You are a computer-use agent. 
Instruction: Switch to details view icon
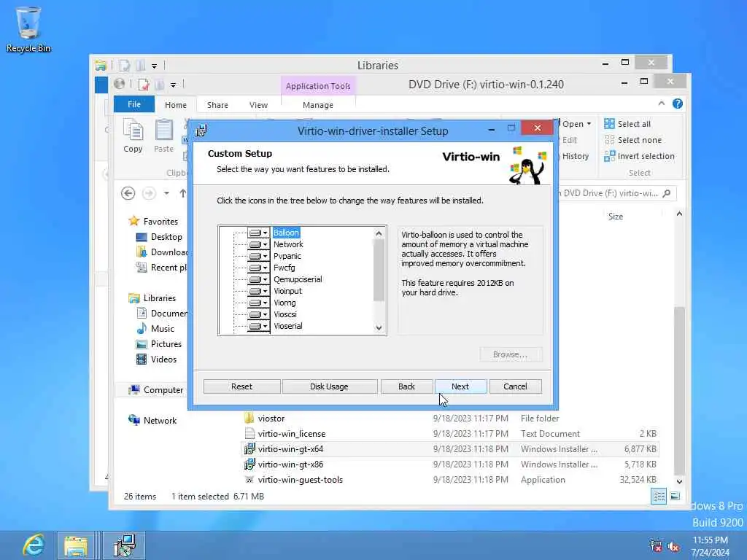pyautogui.click(x=659, y=497)
